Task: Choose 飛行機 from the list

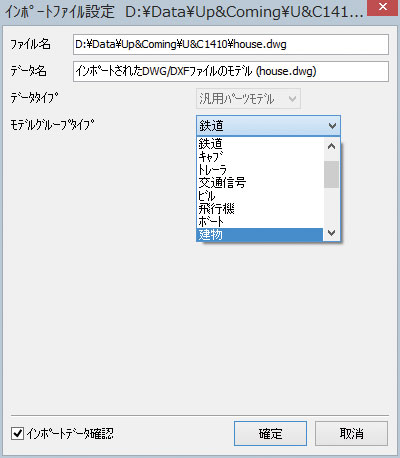Action: pyautogui.click(x=260, y=209)
